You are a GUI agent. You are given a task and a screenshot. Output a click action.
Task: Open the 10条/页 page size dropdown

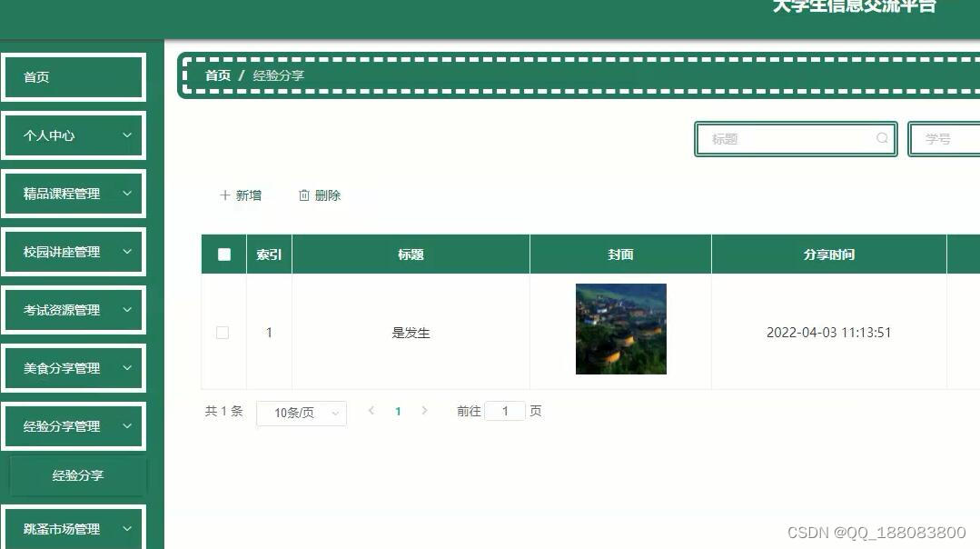point(302,413)
